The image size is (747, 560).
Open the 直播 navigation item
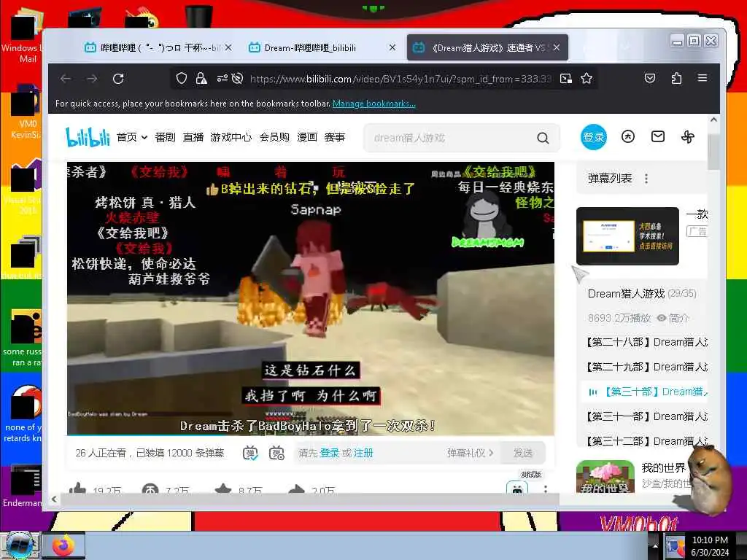(x=193, y=137)
